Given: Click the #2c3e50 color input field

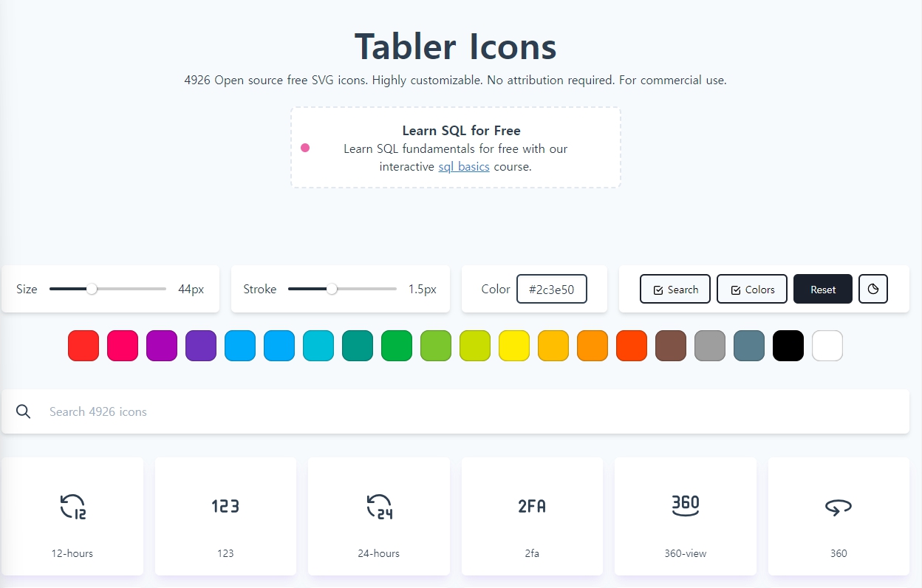Looking at the screenshot, I should (x=552, y=289).
